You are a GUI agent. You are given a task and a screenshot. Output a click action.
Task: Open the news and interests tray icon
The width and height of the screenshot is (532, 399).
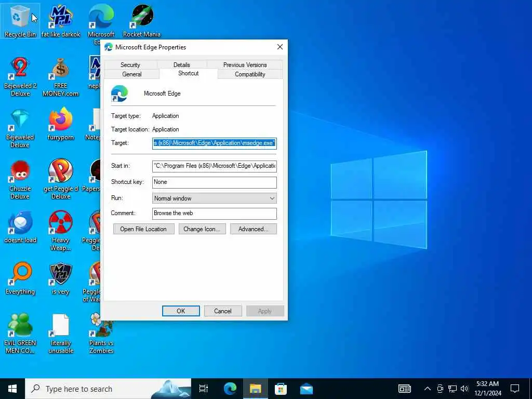point(404,389)
